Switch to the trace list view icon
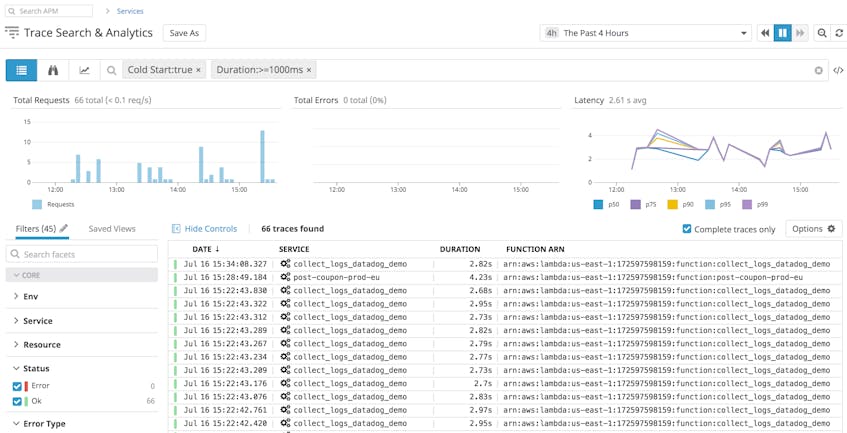The height and width of the screenshot is (433, 847). (22, 70)
